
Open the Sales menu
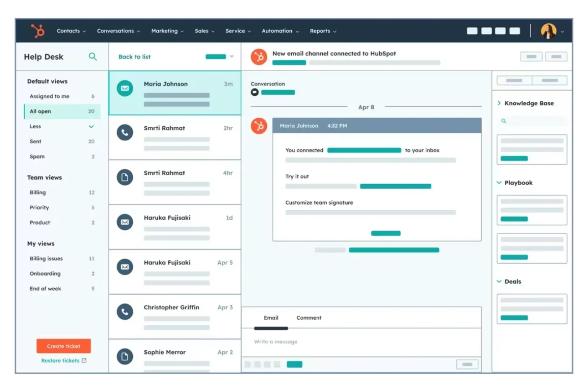[x=204, y=31]
